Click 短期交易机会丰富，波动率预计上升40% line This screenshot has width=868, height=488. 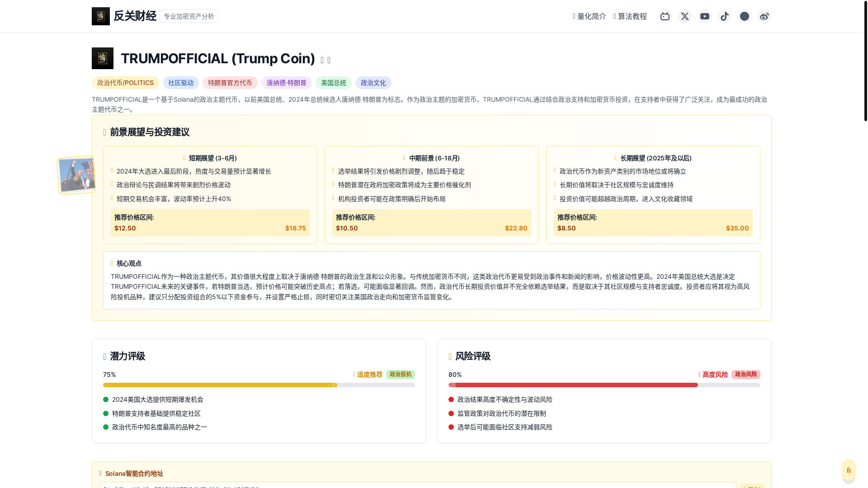(174, 199)
